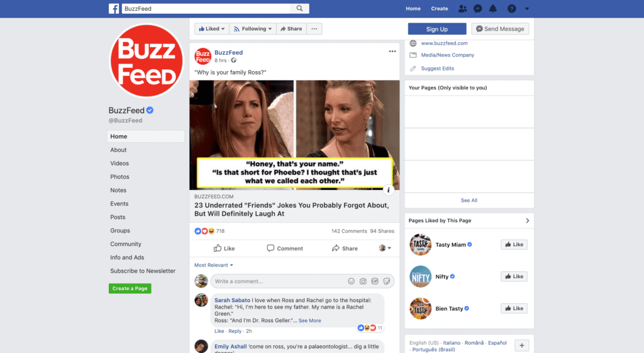This screenshot has height=353, width=644.
Task: Select Community in the left sidebar
Action: [x=126, y=244]
